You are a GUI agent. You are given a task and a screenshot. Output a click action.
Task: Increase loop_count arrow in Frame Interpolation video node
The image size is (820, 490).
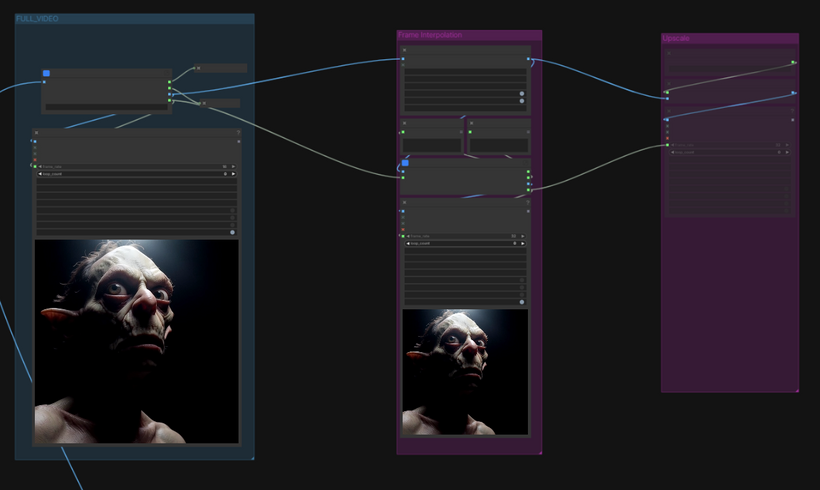(x=522, y=243)
